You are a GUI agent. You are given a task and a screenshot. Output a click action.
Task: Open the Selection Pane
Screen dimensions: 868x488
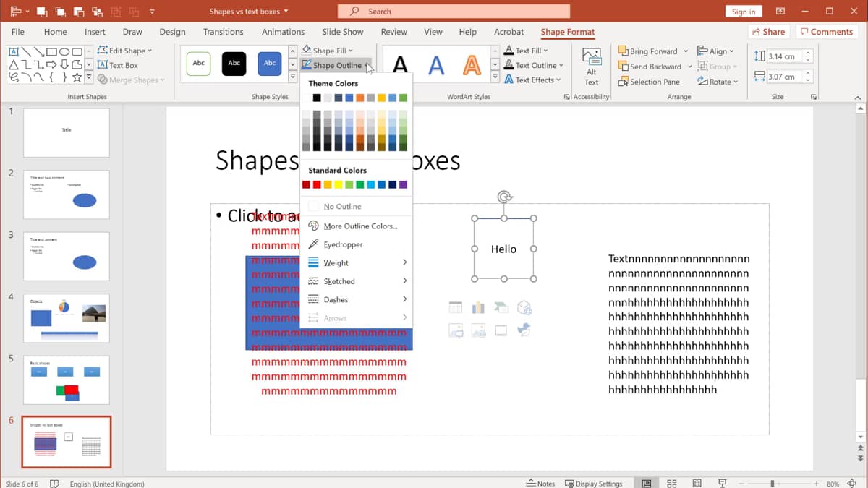649,82
